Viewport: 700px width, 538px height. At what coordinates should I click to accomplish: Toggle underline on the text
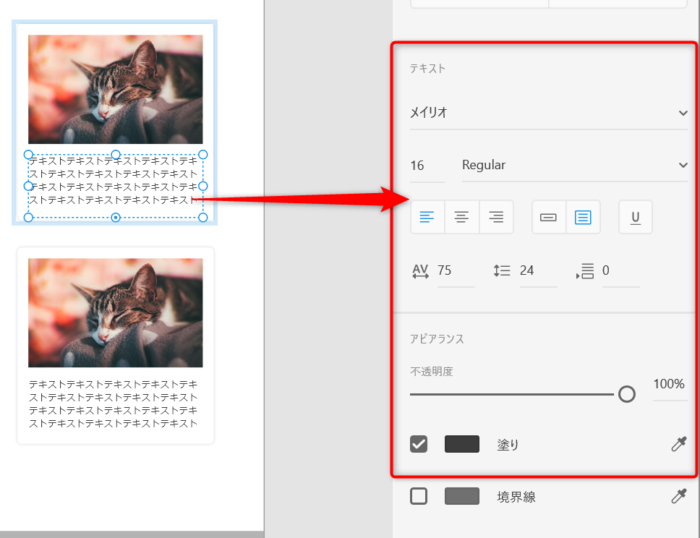point(635,217)
